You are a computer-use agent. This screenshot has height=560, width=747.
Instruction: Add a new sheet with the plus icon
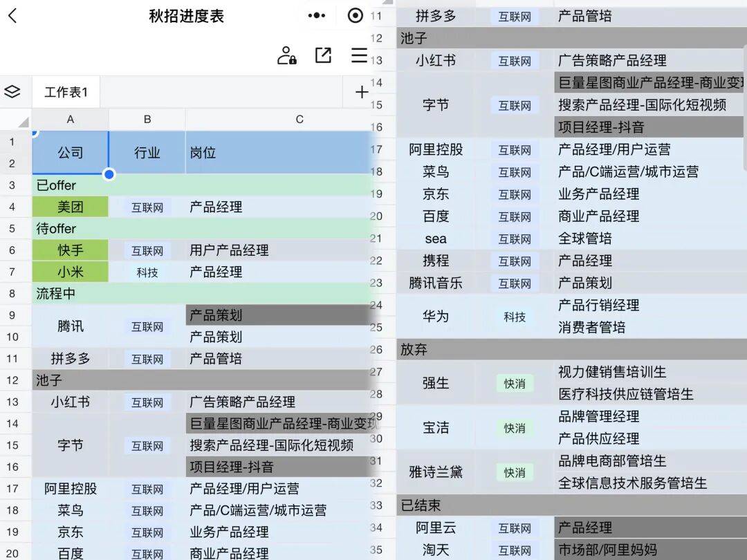[361, 91]
